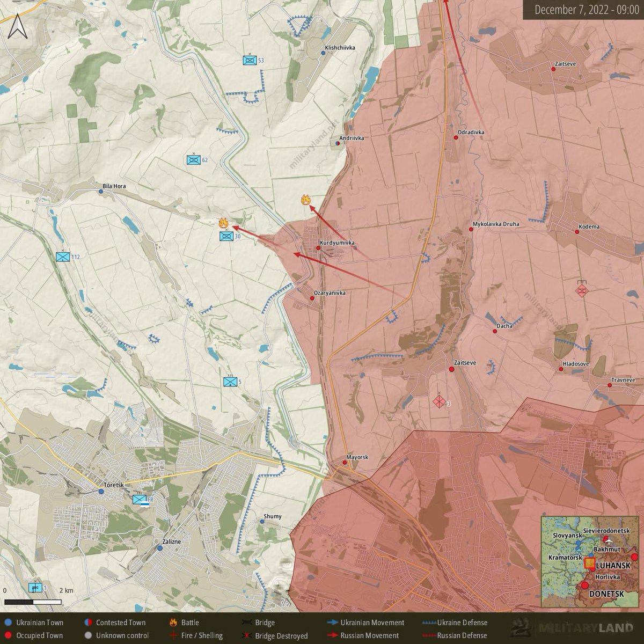
Task: Select the Bila Hora town marker
Action: click(101, 191)
